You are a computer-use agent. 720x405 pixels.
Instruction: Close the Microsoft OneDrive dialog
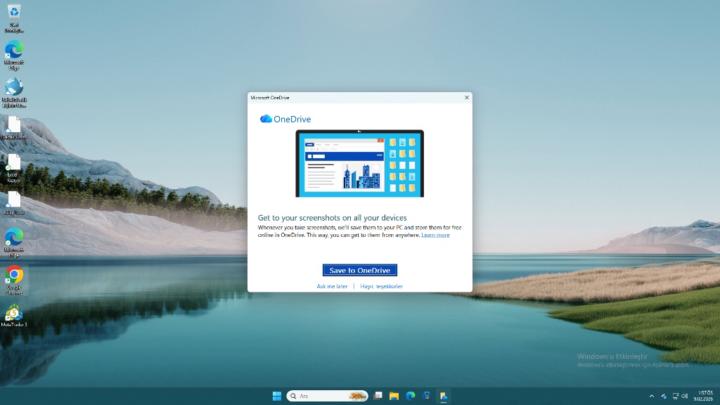pyautogui.click(x=467, y=97)
